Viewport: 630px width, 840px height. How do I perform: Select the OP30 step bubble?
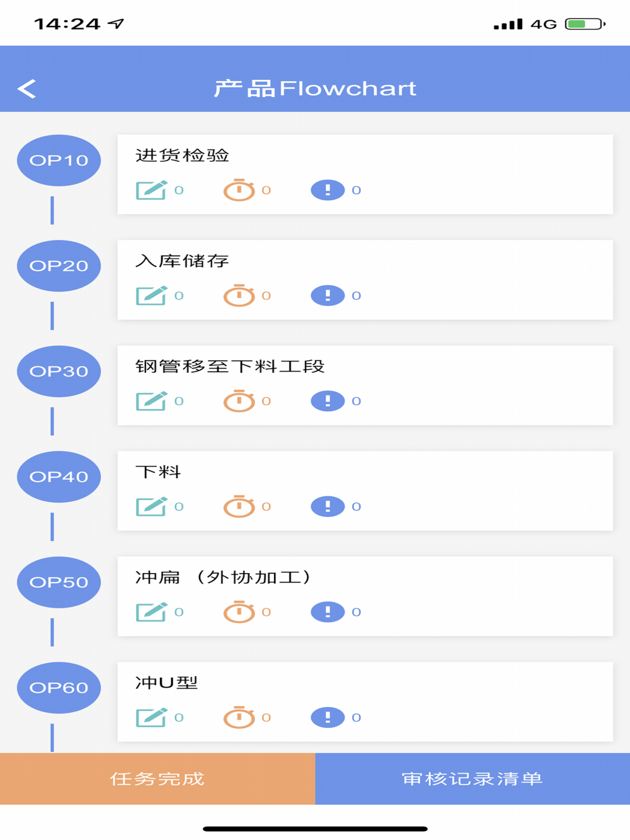59,372
